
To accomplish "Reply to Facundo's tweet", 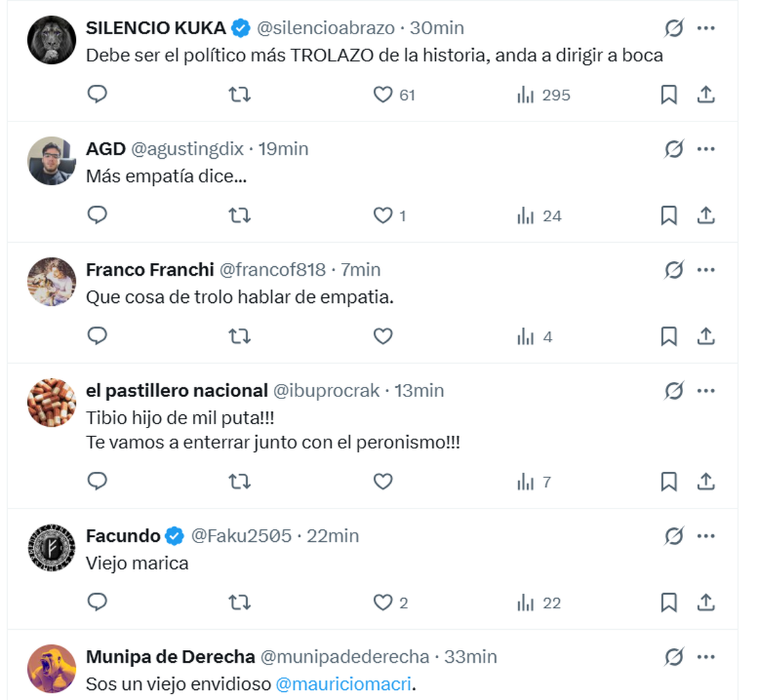I will coord(97,602).
